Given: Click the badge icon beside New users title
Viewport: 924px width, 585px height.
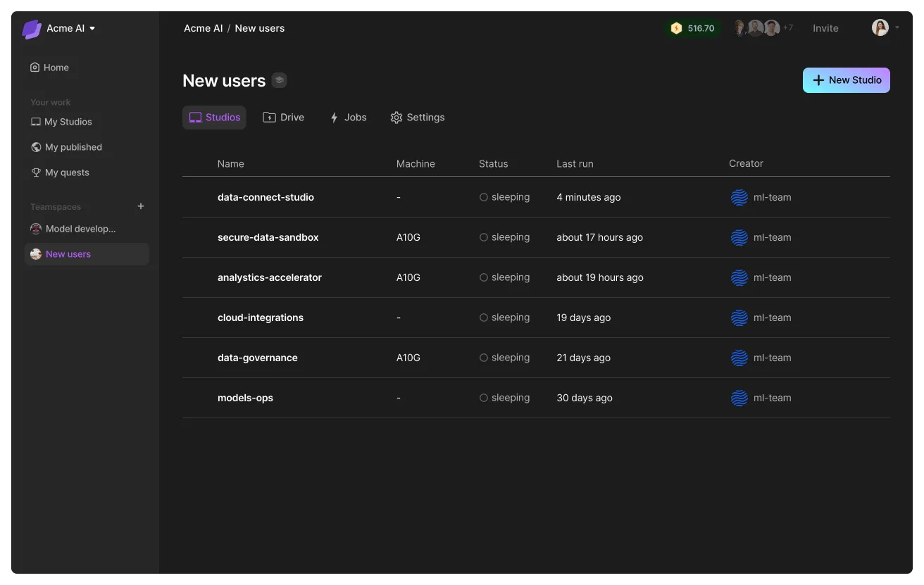Looking at the screenshot, I should 280,80.
